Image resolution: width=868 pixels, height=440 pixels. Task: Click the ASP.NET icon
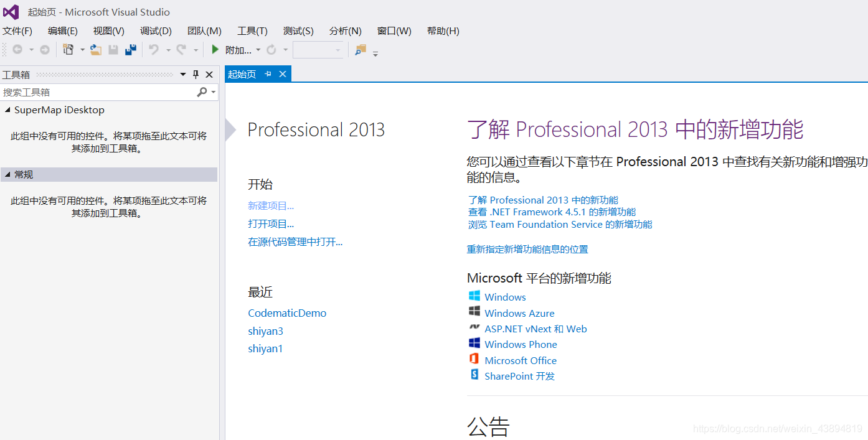tap(474, 327)
